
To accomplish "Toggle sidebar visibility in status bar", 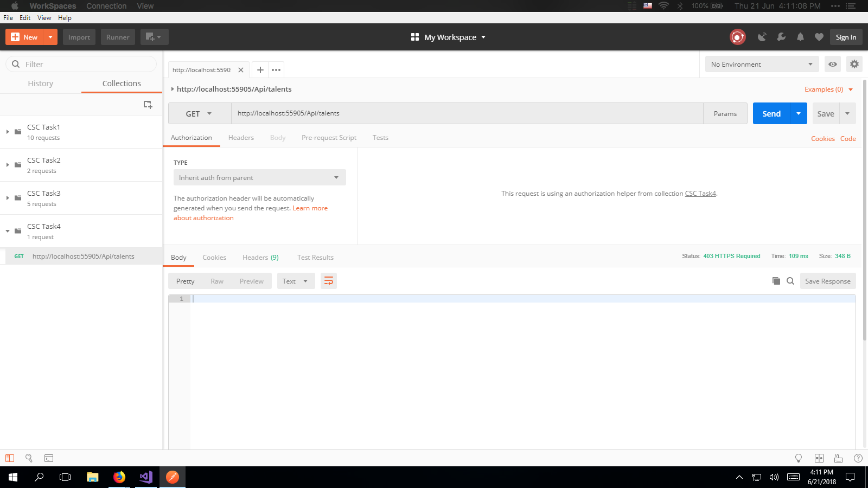I will [x=10, y=458].
